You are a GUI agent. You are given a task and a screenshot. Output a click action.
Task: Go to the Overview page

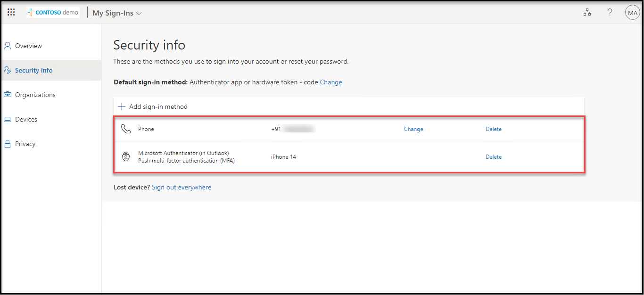click(28, 46)
